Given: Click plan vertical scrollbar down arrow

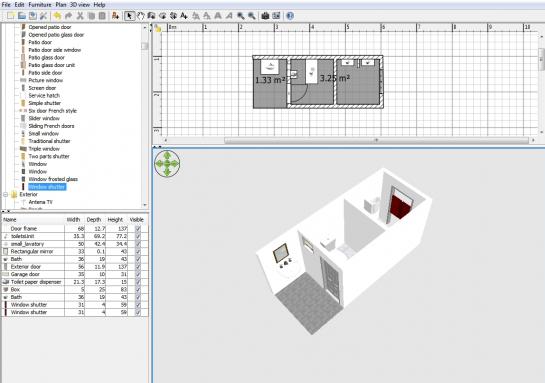Looking at the screenshot, I should tap(541, 132).
